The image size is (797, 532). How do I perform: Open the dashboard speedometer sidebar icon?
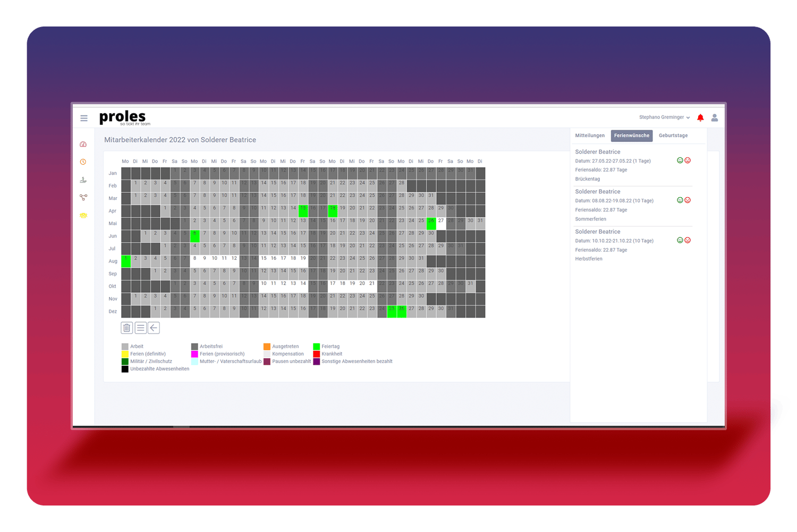(83, 145)
